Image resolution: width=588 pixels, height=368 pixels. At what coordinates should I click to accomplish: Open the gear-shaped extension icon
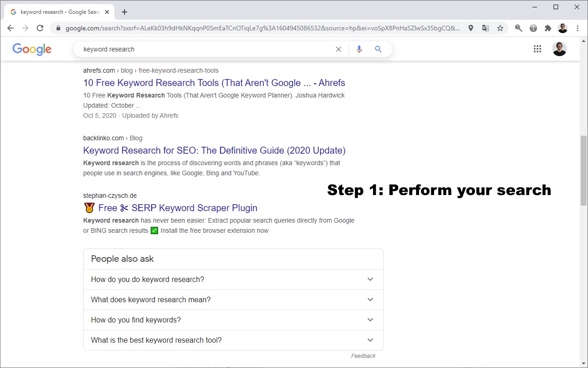[533, 28]
